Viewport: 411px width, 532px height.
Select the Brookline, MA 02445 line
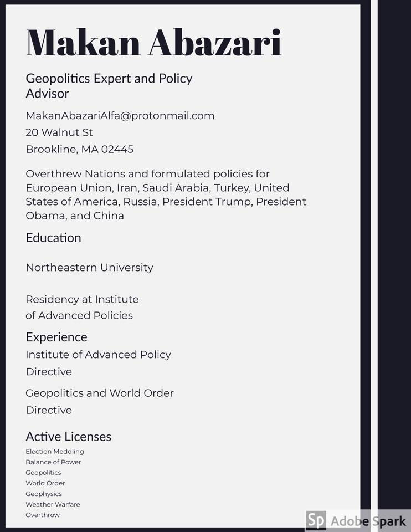(79, 149)
